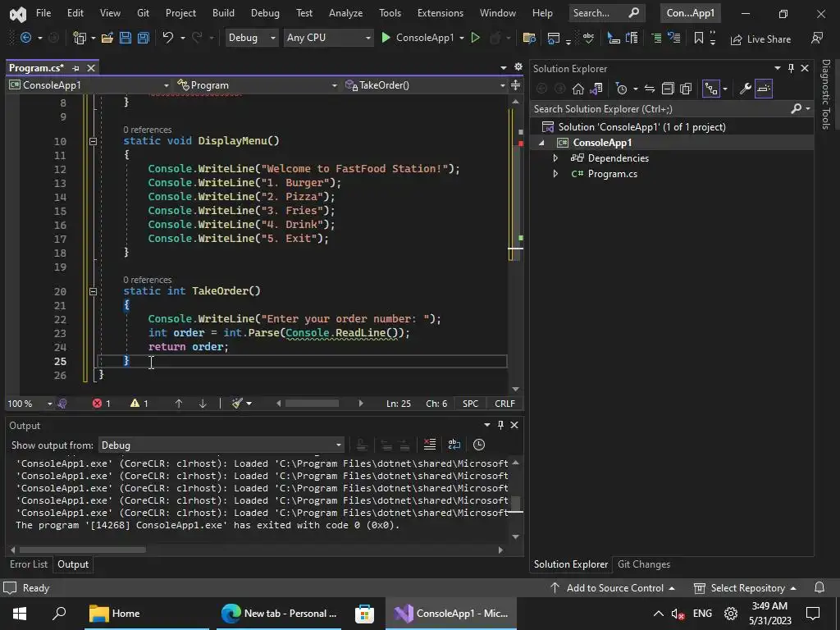Click the Pending Changes Filter clock icon
This screenshot has height=630, width=840.
tap(622, 89)
